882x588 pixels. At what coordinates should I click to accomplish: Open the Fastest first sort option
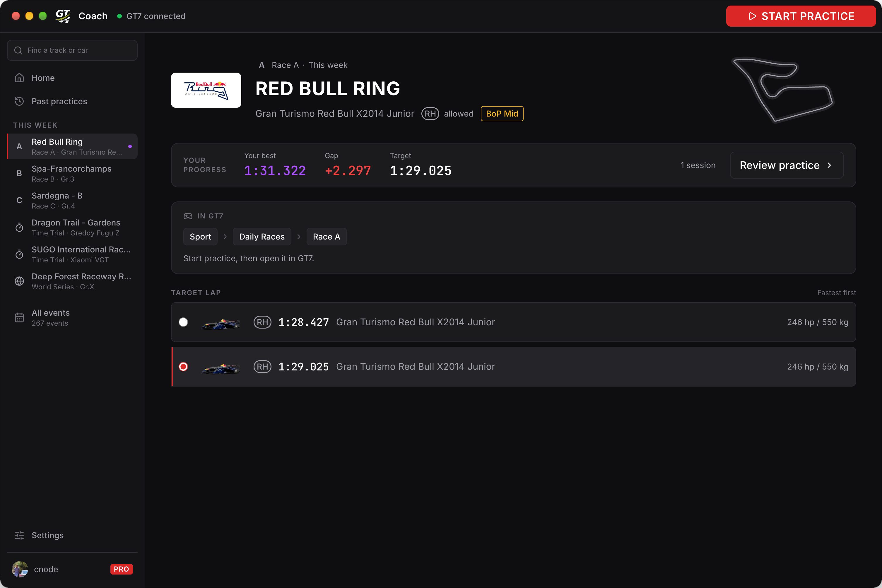point(836,293)
